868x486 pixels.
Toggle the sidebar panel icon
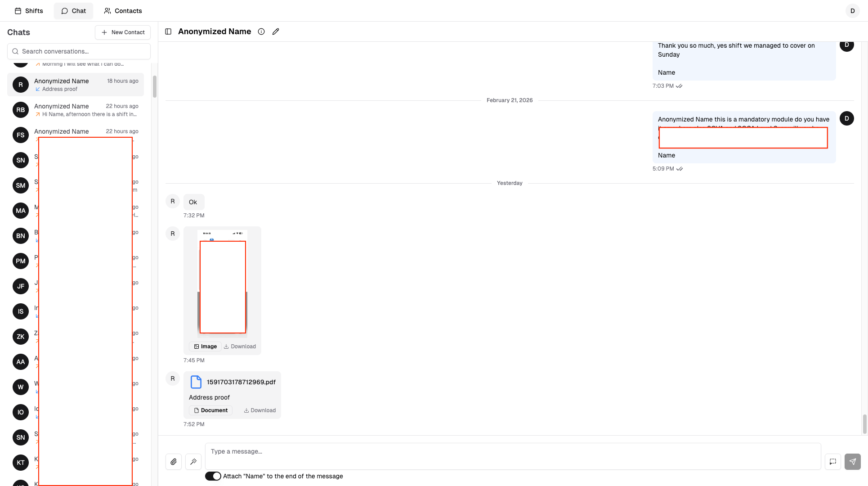pos(168,31)
